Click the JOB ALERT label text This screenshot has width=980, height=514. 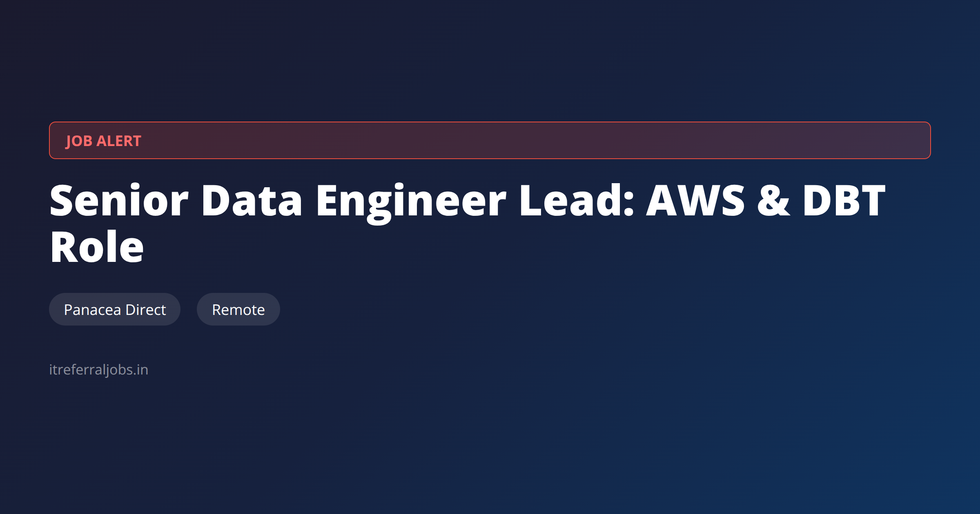click(103, 141)
